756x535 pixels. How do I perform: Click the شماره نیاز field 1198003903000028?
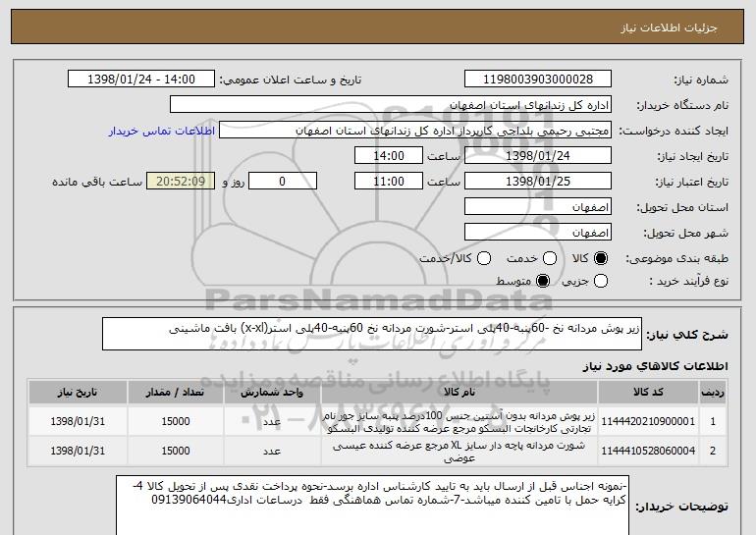pyautogui.click(x=538, y=80)
